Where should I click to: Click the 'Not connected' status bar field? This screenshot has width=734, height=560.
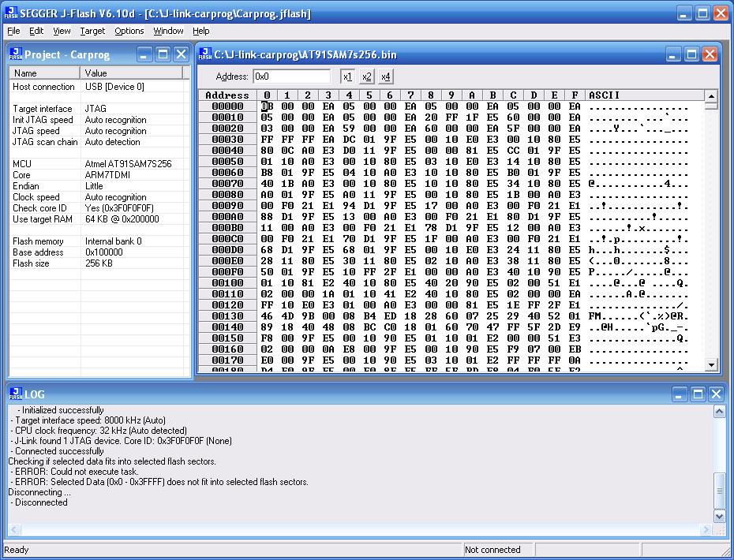(498, 550)
